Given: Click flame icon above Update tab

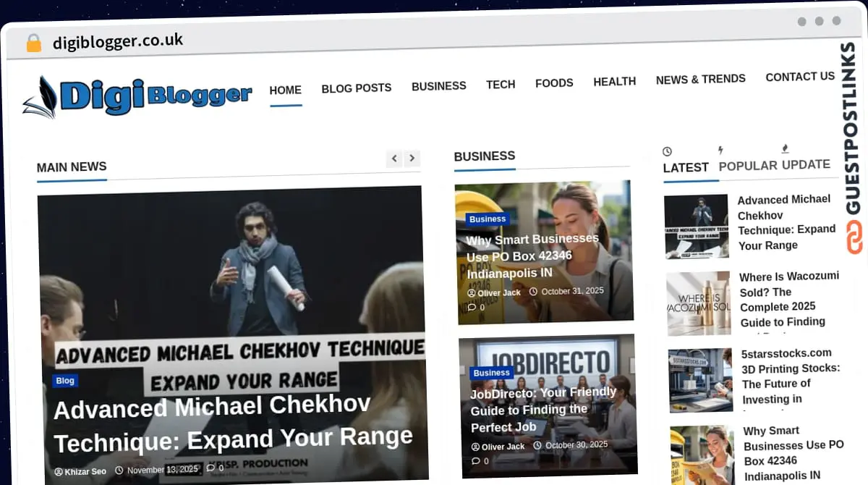Looking at the screenshot, I should click(x=786, y=148).
